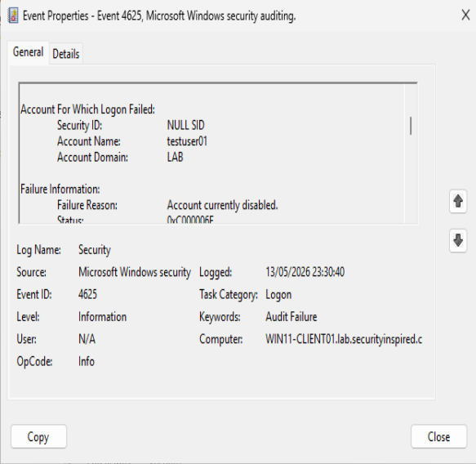Click the Level value Information
Viewport: 476px width, 464px height.
[102, 317]
